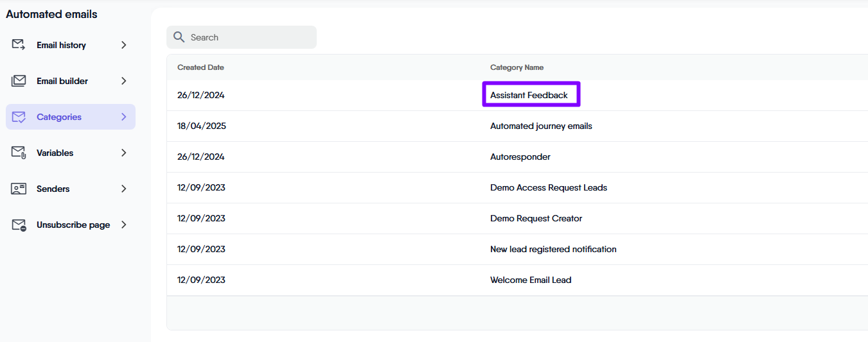Expand the Variables chevron arrow

coord(124,153)
